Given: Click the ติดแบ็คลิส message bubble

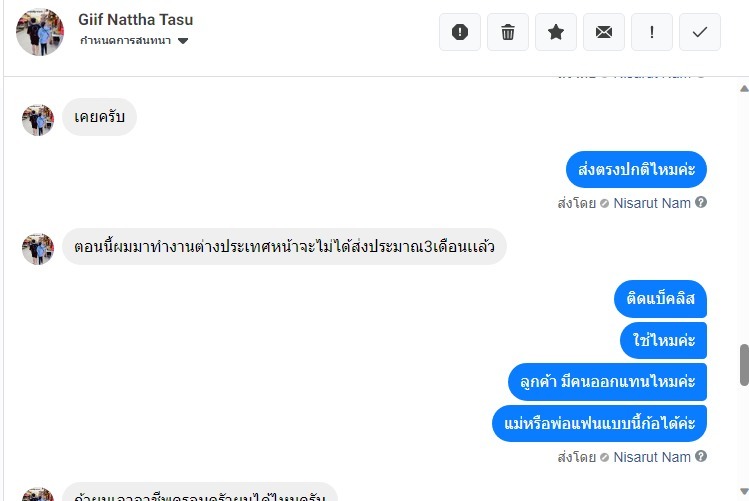Looking at the screenshot, I should tap(660, 299).
